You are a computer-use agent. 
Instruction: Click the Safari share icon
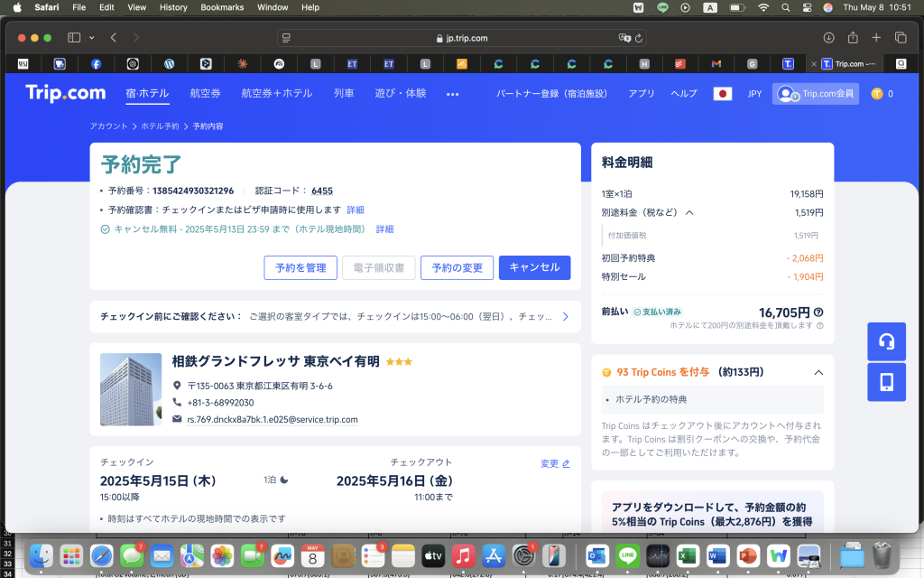[x=852, y=38]
